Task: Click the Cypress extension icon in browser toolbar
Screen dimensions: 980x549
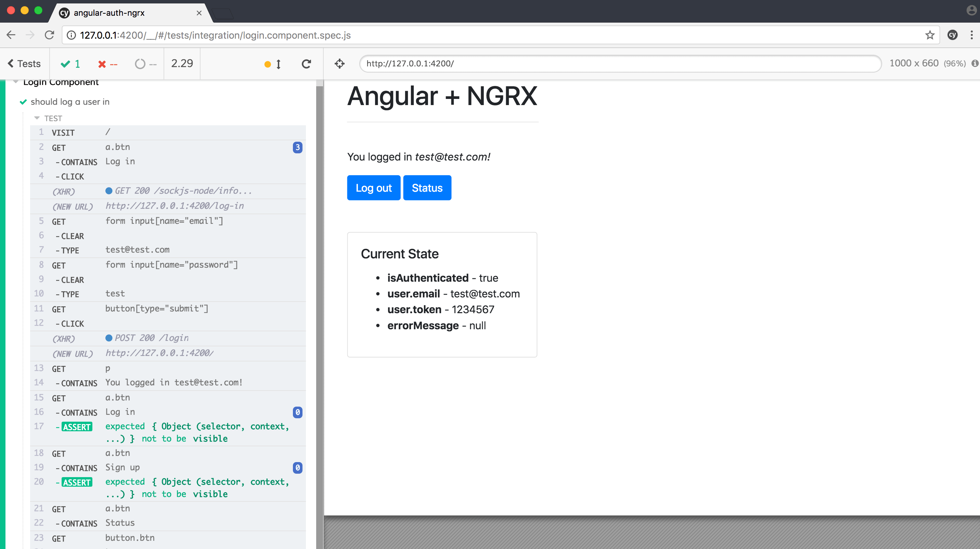Action: click(953, 35)
